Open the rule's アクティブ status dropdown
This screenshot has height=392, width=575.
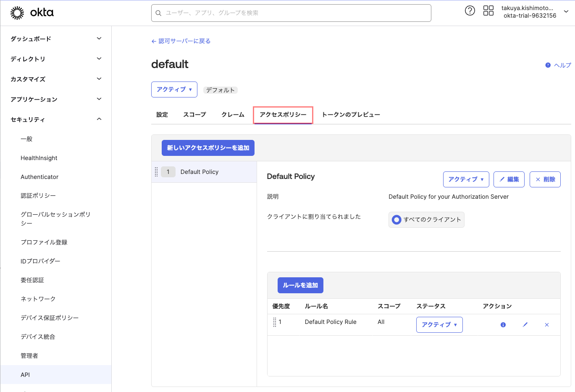click(439, 325)
